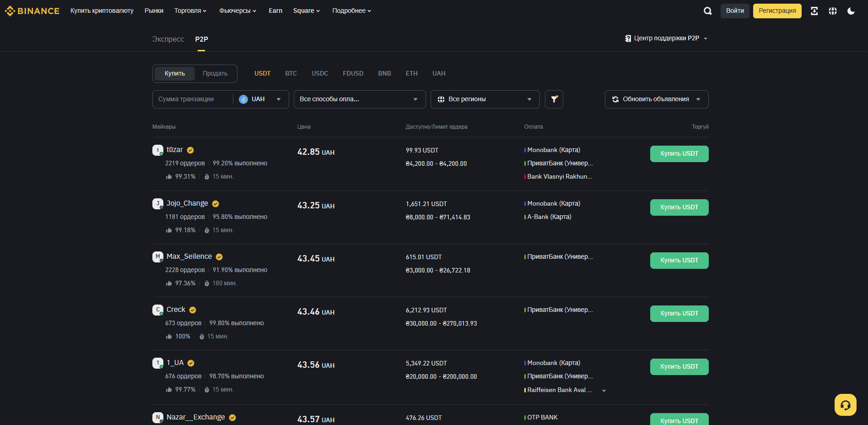The width and height of the screenshot is (868, 425).
Task: Click Creck avatar icon
Action: 158,310
